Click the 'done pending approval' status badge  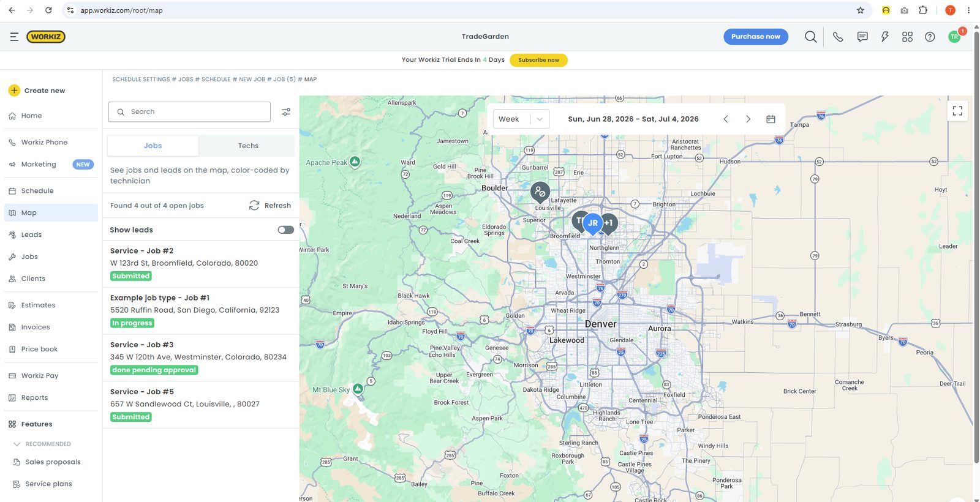pos(154,370)
